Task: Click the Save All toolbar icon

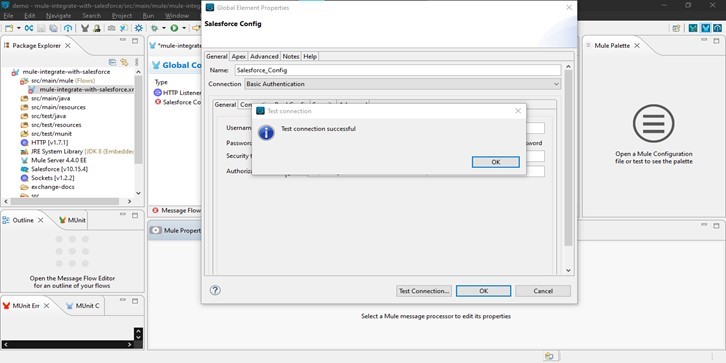Action: click(53, 28)
